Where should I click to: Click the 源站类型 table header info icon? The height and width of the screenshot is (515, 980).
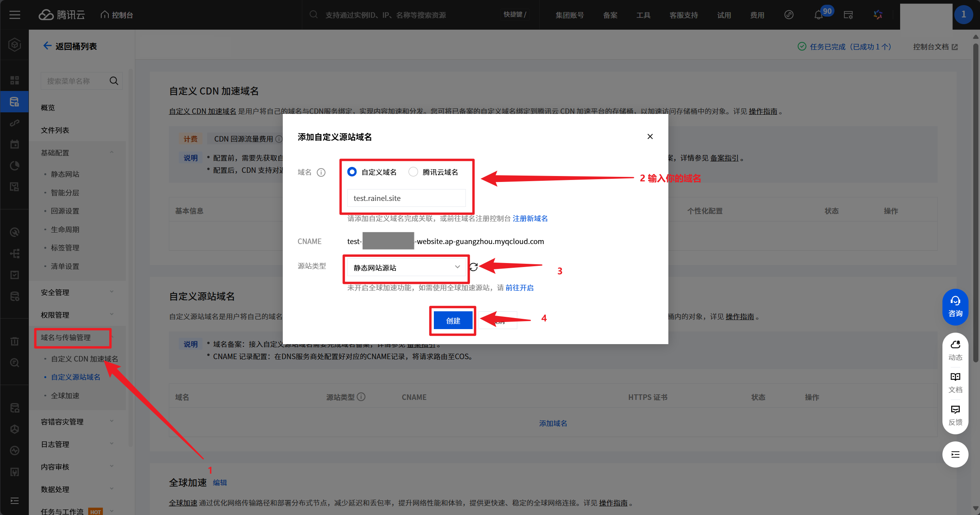click(361, 397)
